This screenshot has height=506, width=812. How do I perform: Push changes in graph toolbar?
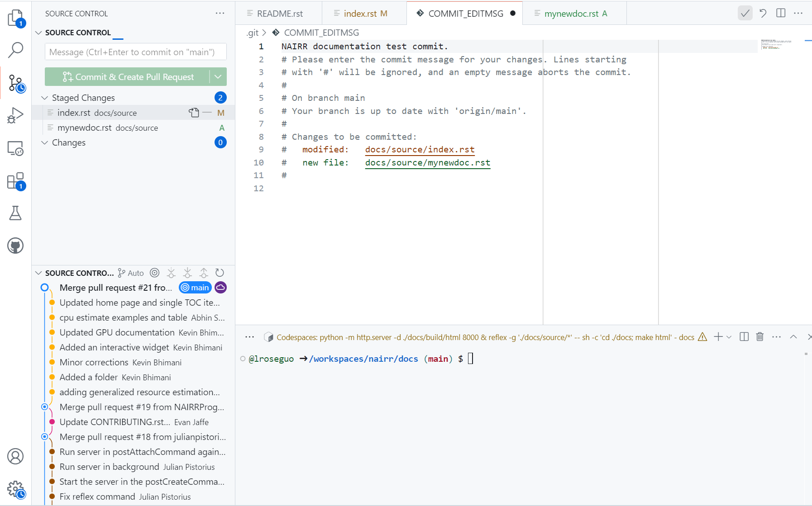[x=204, y=273]
